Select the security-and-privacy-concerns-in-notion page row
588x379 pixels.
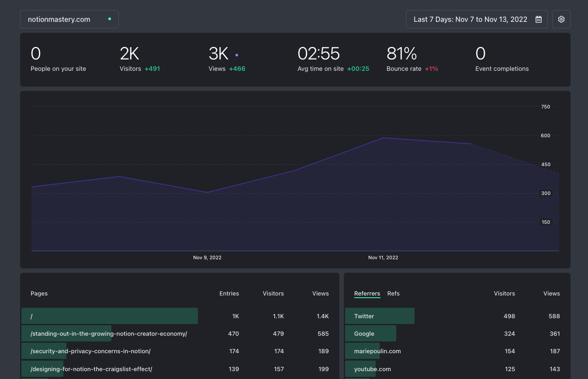pyautogui.click(x=180, y=351)
